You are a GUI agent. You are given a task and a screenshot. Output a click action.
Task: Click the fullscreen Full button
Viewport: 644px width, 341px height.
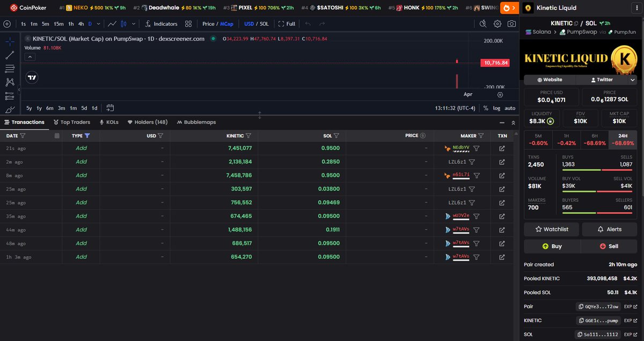287,24
